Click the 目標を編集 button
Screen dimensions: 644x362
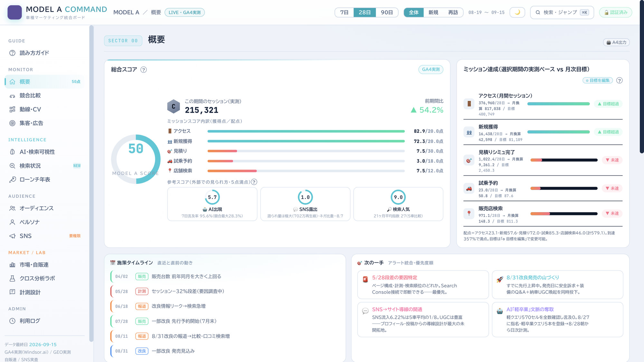(598, 81)
